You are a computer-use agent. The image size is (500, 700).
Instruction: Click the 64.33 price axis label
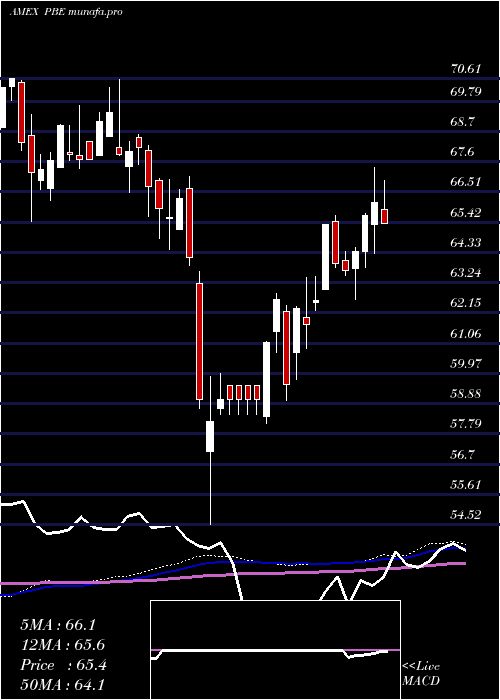467,243
